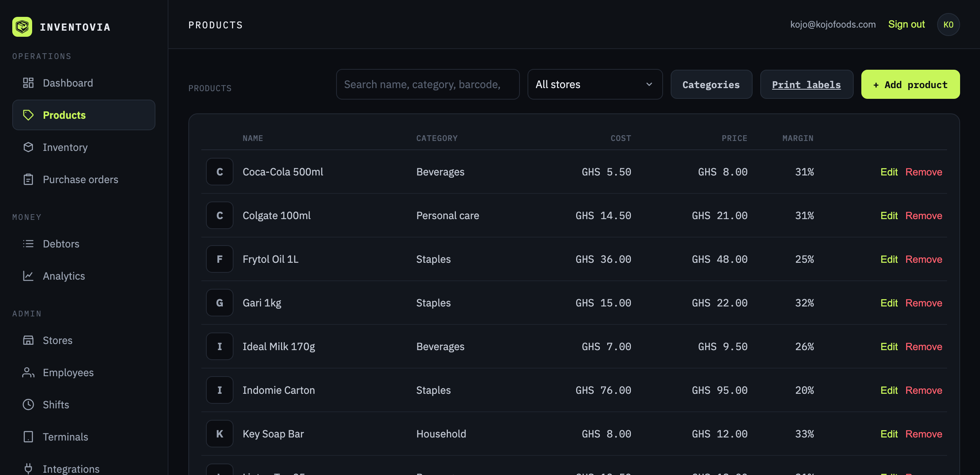Open the Shifts page
This screenshot has height=475, width=980.
pyautogui.click(x=84, y=405)
